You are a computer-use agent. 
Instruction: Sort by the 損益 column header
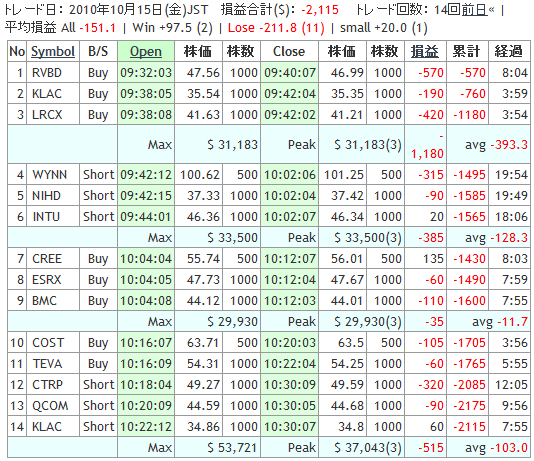425,51
